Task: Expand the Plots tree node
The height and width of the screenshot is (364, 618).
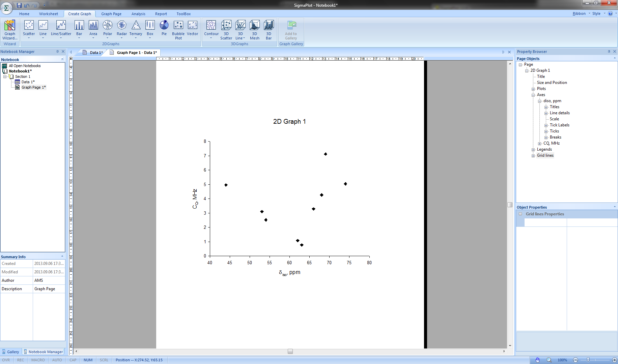Action: (533, 89)
